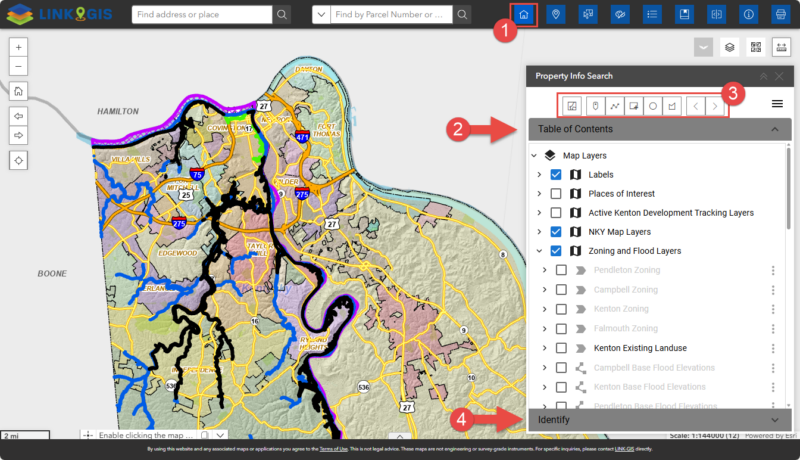Image resolution: width=800 pixels, height=460 pixels.
Task: Select the polyline selection tool
Action: 614,106
